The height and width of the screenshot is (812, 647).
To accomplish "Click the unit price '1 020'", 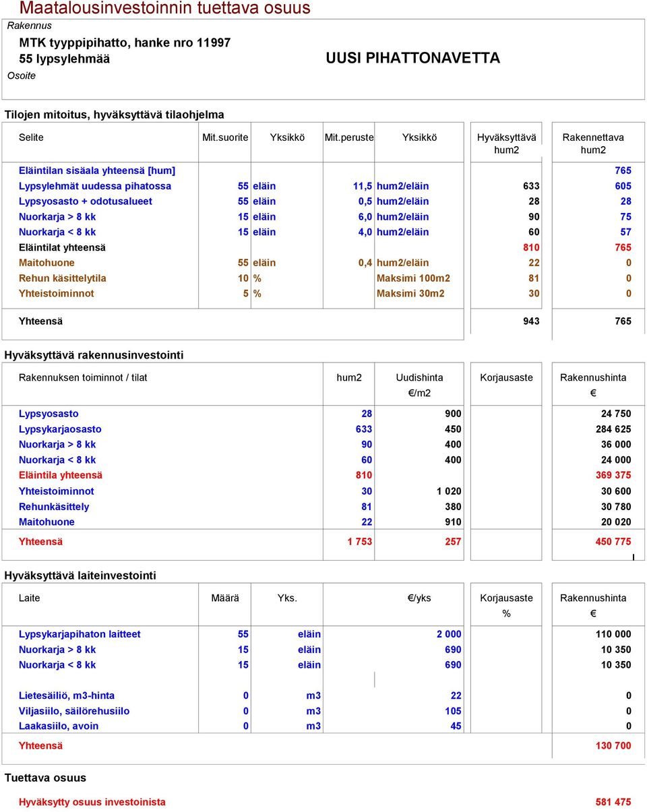I will click(x=449, y=491).
